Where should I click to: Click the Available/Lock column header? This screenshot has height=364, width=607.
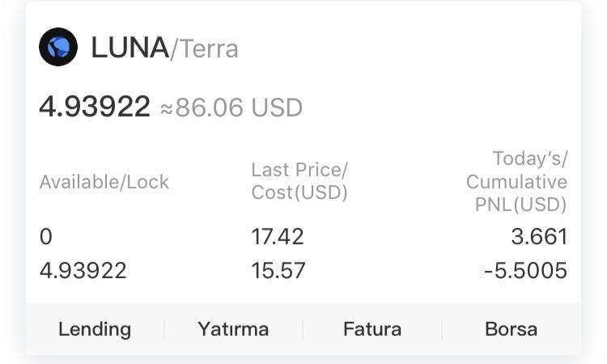coord(104,182)
